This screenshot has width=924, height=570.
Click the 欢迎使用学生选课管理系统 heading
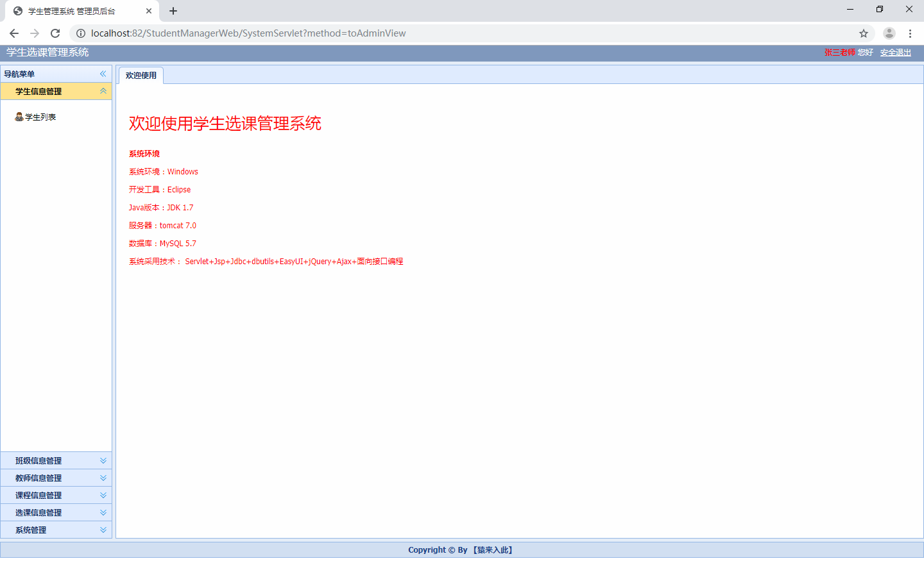coord(225,123)
